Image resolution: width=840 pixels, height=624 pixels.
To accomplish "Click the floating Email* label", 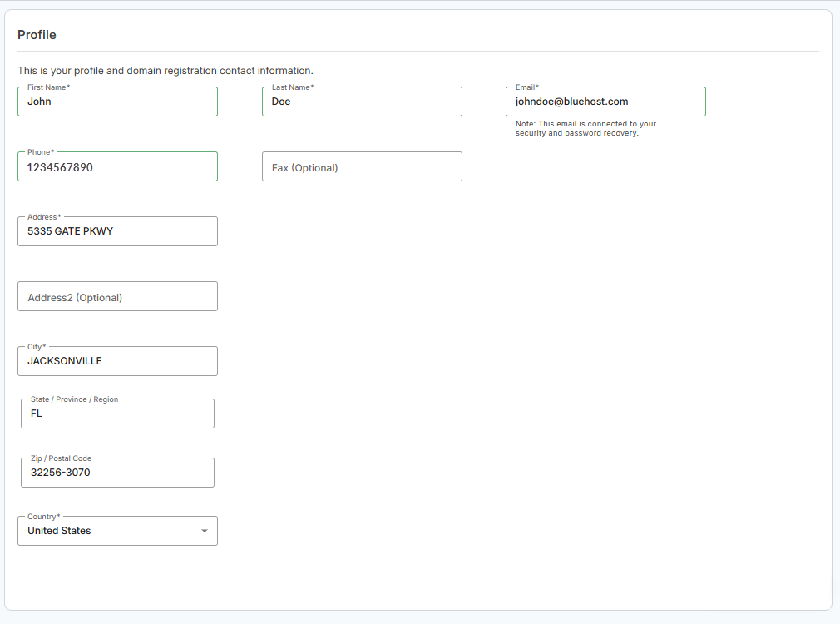I will (526, 87).
